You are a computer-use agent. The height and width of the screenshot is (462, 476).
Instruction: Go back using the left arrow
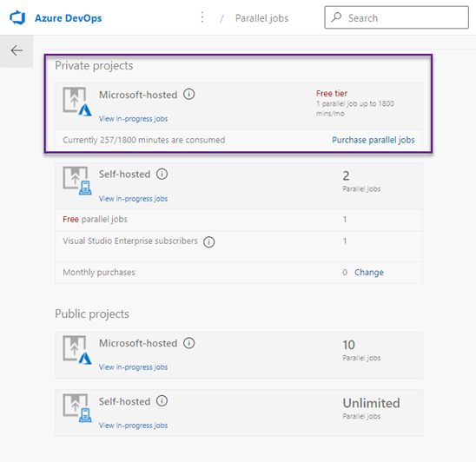17,50
